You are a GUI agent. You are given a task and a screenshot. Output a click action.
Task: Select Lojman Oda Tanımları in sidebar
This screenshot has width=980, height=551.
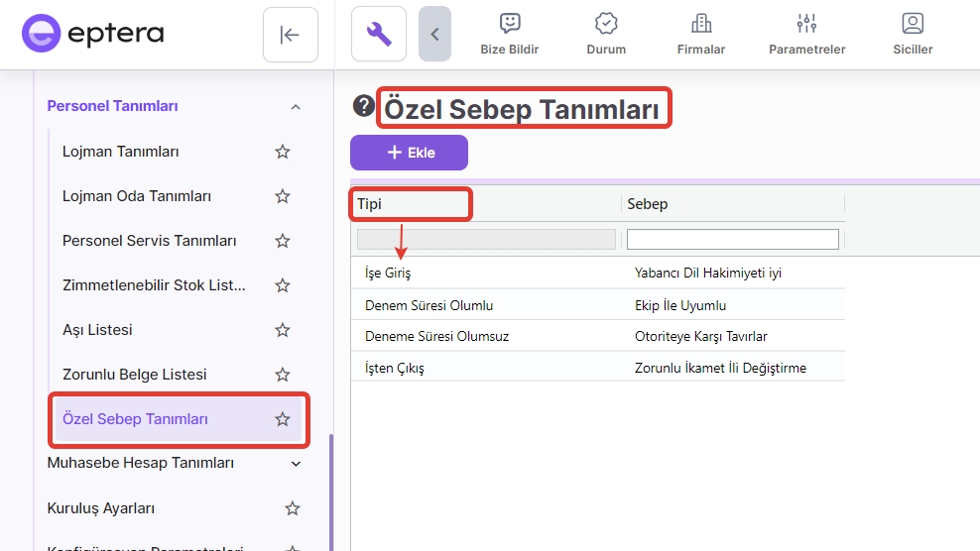coord(137,196)
